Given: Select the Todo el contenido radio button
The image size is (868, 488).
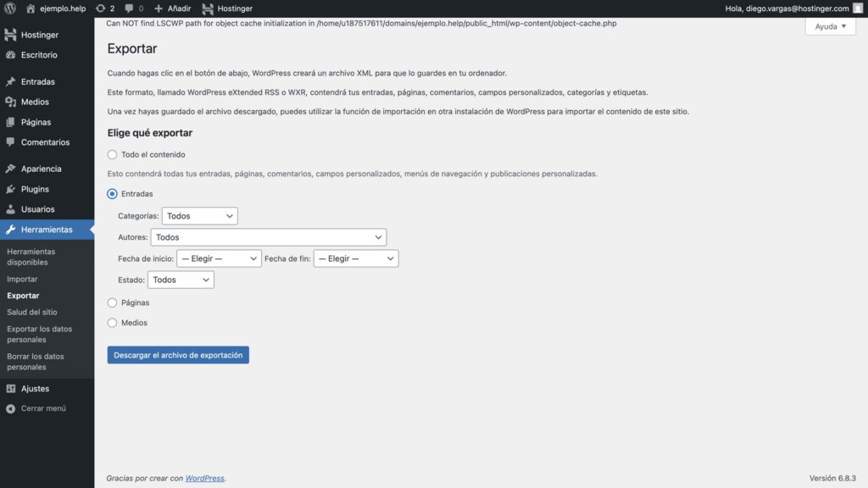Looking at the screenshot, I should pyautogui.click(x=111, y=154).
